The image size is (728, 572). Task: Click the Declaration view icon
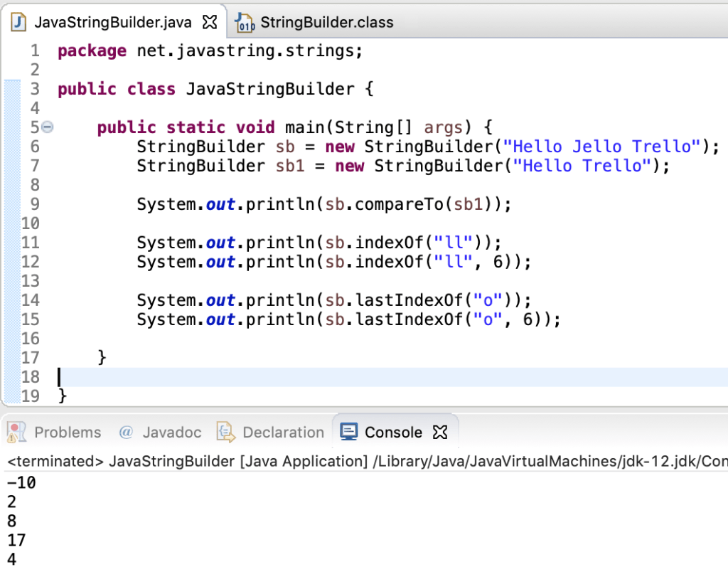225,432
